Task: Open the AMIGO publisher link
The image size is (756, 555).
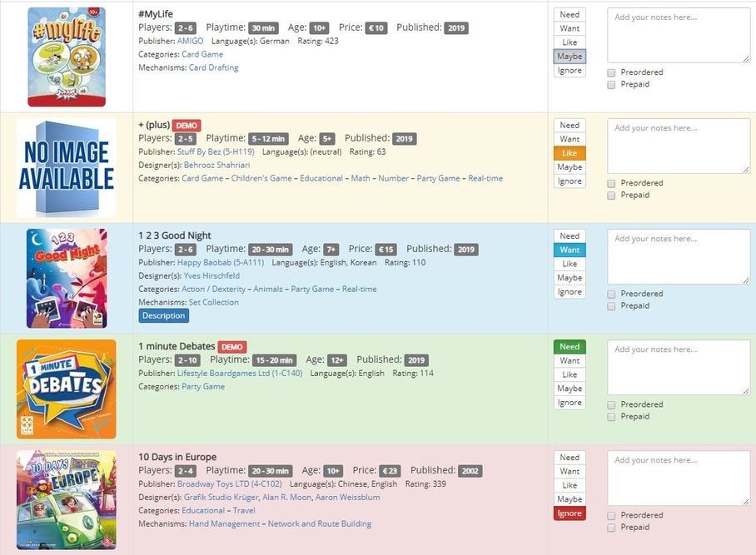Action: (x=190, y=41)
